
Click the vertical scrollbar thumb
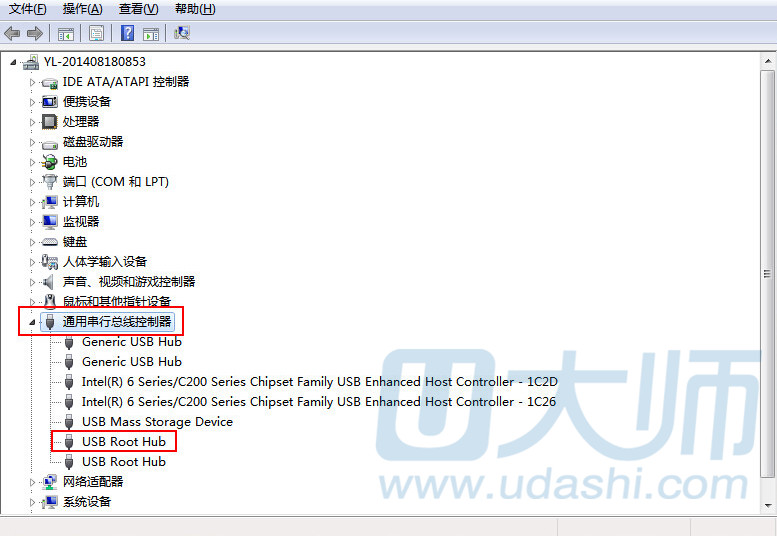pyautogui.click(x=768, y=273)
